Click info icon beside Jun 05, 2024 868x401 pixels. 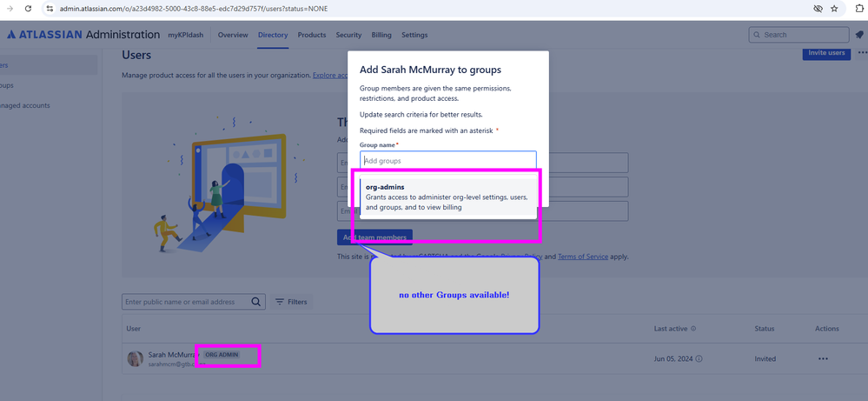point(699,359)
